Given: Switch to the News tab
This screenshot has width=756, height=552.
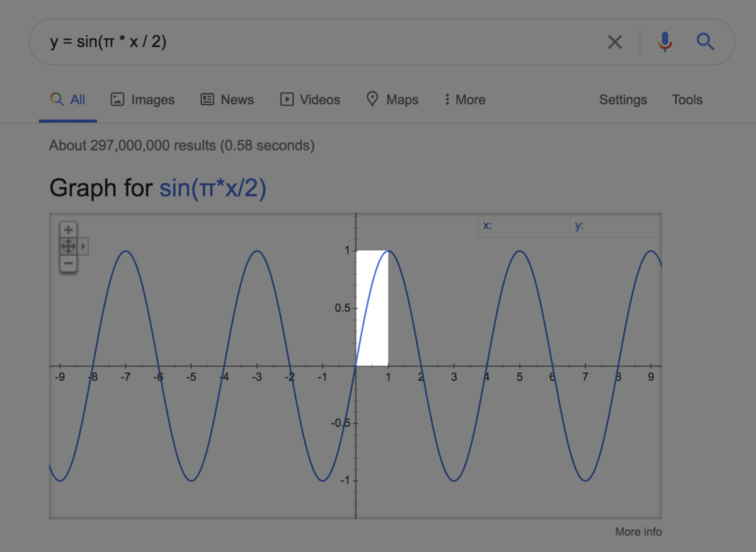Looking at the screenshot, I should [x=227, y=100].
